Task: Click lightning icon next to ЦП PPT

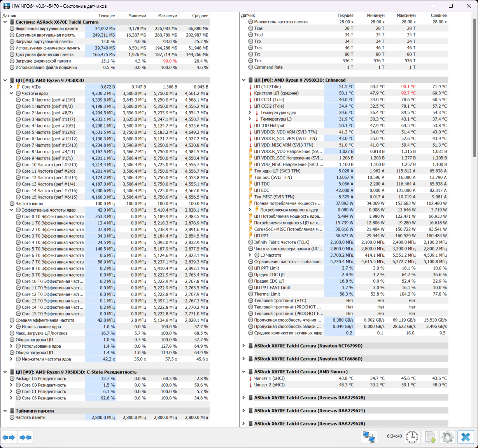Action: point(250,236)
